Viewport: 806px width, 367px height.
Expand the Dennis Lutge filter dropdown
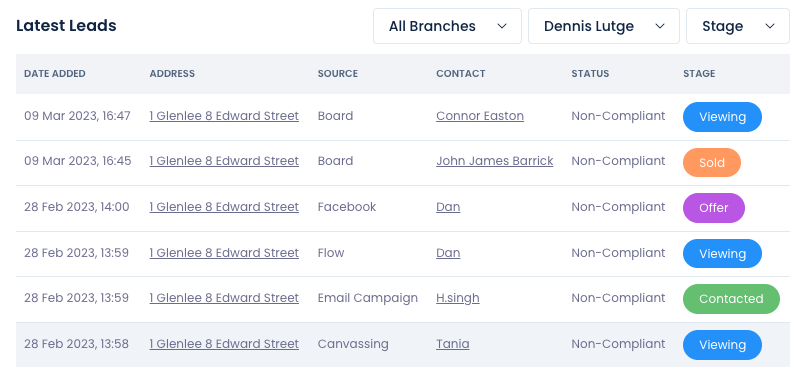pos(604,26)
